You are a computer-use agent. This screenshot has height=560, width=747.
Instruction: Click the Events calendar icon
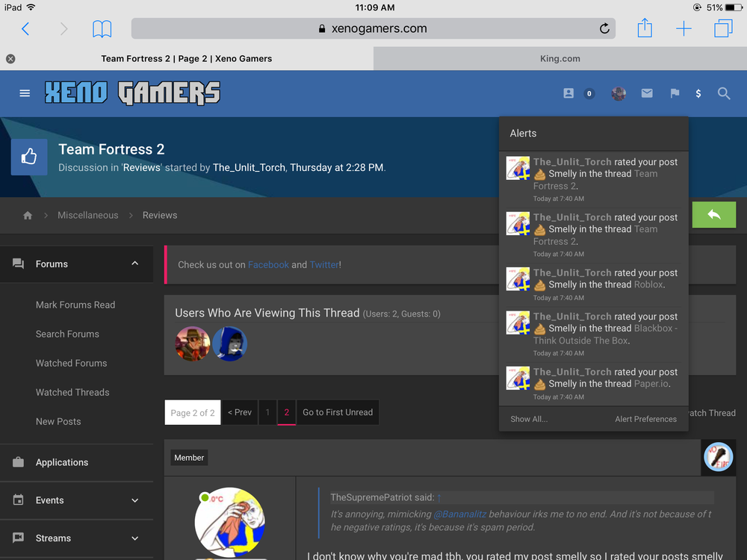(x=18, y=500)
